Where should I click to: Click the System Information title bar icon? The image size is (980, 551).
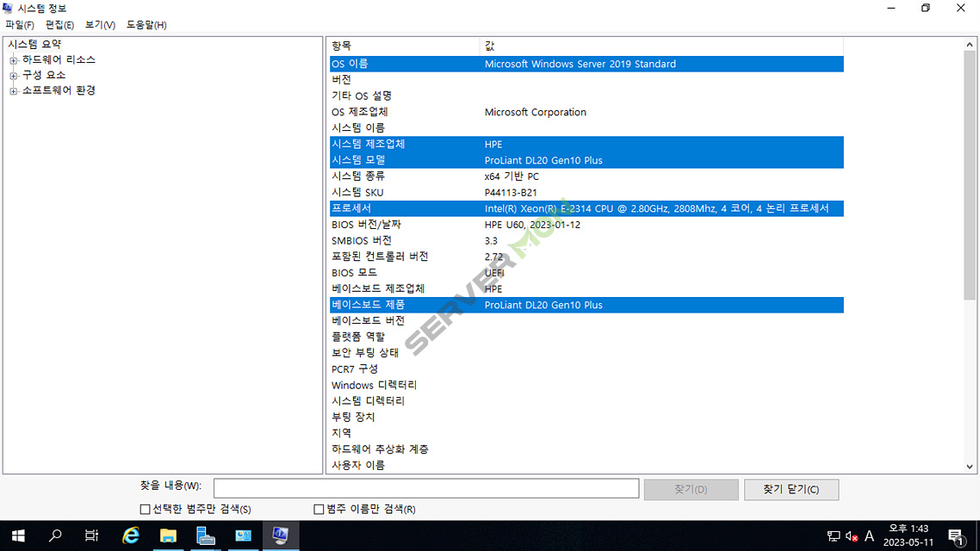(x=8, y=8)
